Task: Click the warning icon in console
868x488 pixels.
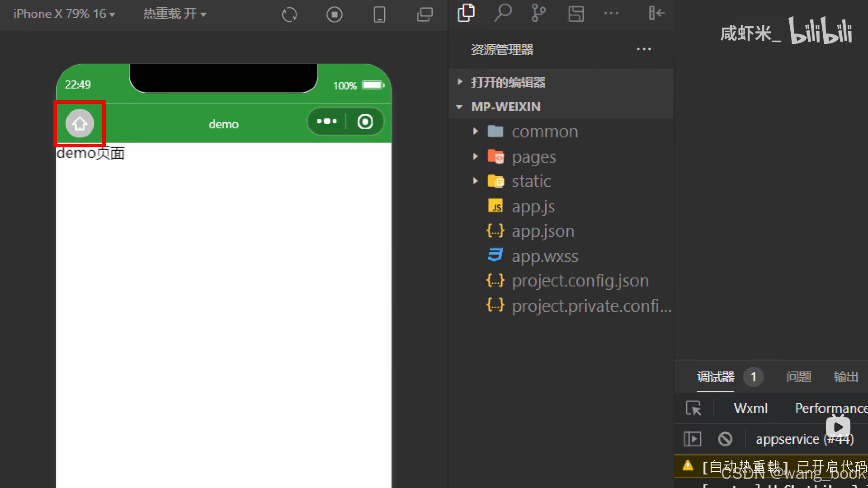Action: [x=688, y=465]
